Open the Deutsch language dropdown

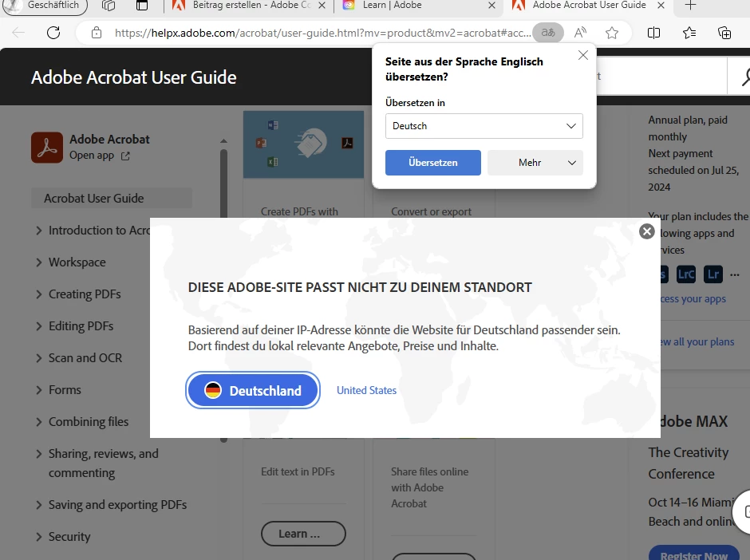pyautogui.click(x=484, y=126)
